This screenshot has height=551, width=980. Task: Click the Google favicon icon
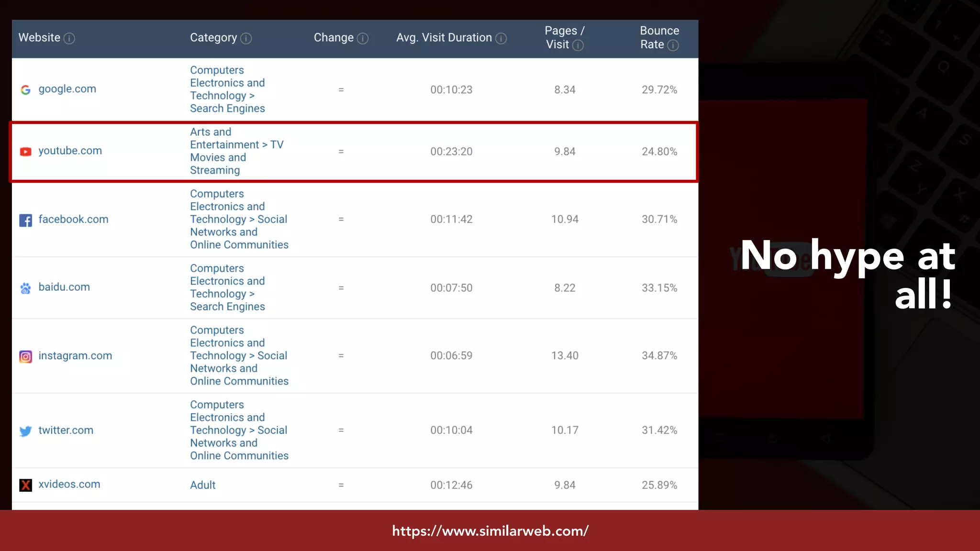click(x=26, y=89)
